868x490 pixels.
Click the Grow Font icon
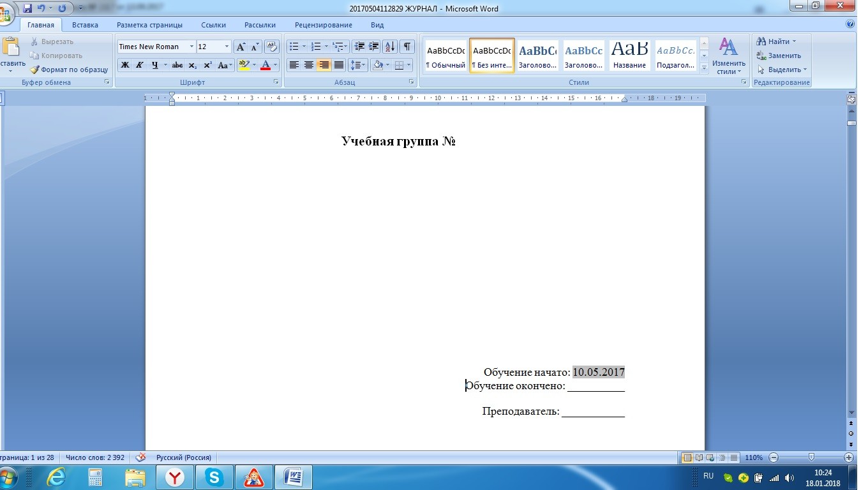pos(241,47)
